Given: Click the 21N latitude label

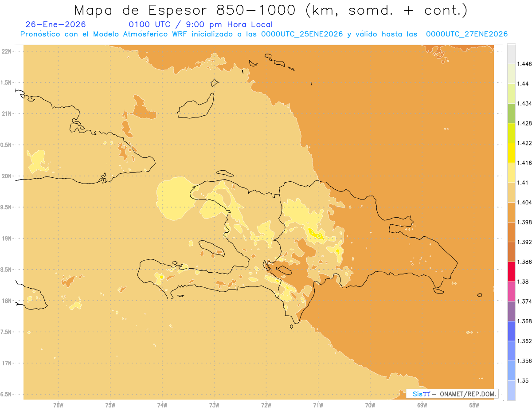Looking at the screenshot, I should click(x=7, y=114).
